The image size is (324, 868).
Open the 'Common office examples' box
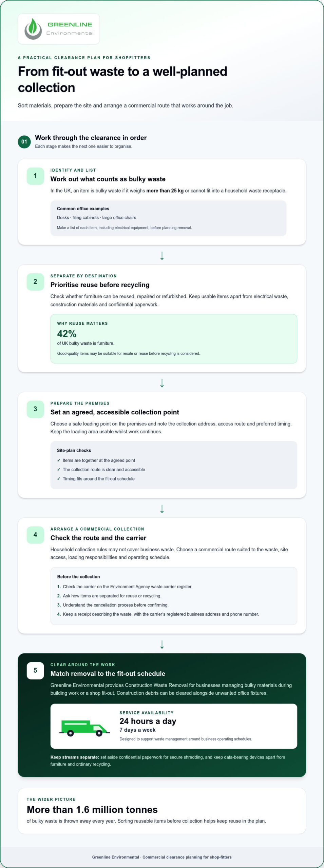click(168, 218)
